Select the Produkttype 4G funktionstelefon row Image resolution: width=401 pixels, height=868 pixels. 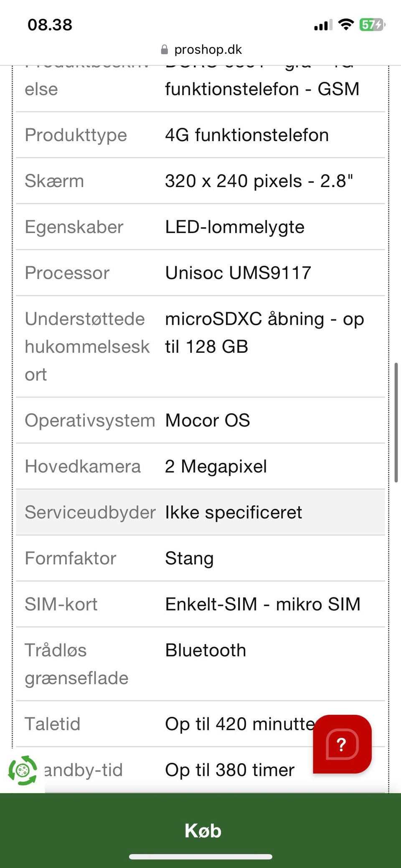click(200, 135)
